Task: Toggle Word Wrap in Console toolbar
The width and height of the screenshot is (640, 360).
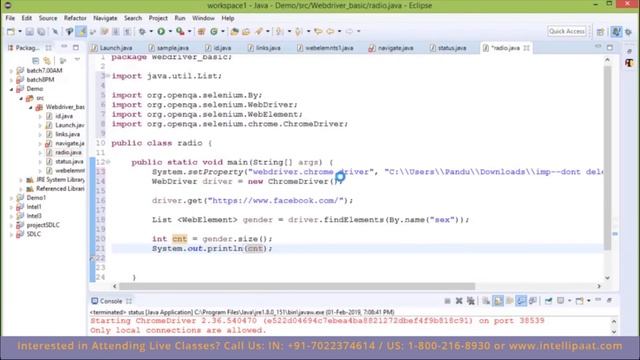Action: 509,301
